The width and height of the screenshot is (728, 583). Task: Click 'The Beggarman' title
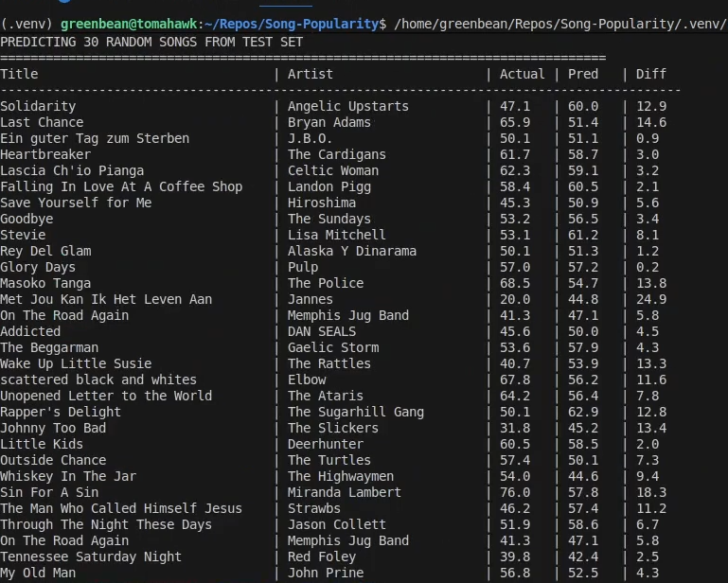pos(49,347)
